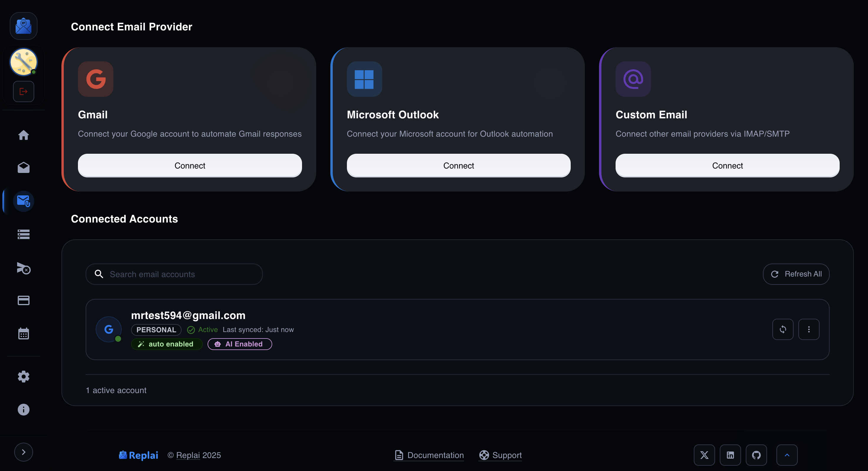Open the open-envelope inbox icon

pos(23,167)
